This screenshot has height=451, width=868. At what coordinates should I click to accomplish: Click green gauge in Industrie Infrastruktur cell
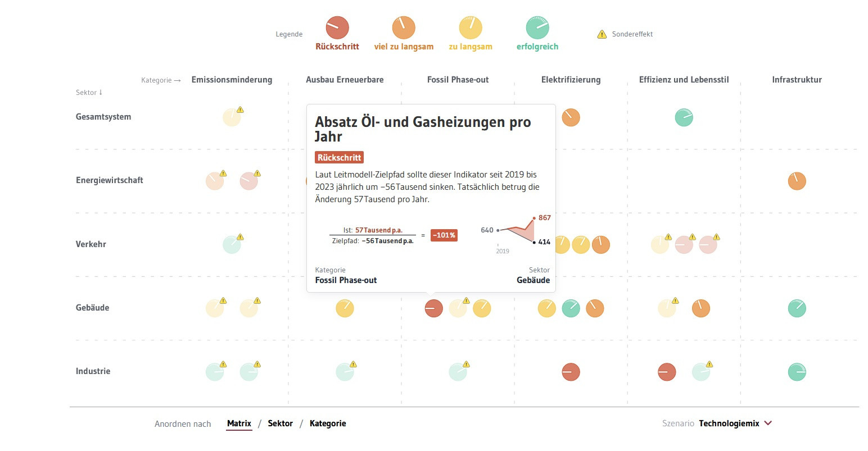[x=797, y=372]
